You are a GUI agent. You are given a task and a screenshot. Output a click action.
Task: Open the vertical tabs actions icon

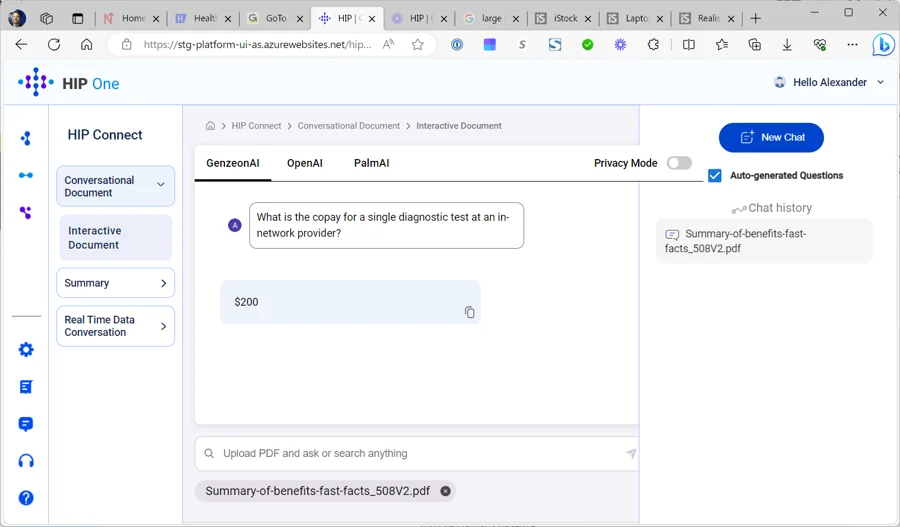[x=77, y=18]
